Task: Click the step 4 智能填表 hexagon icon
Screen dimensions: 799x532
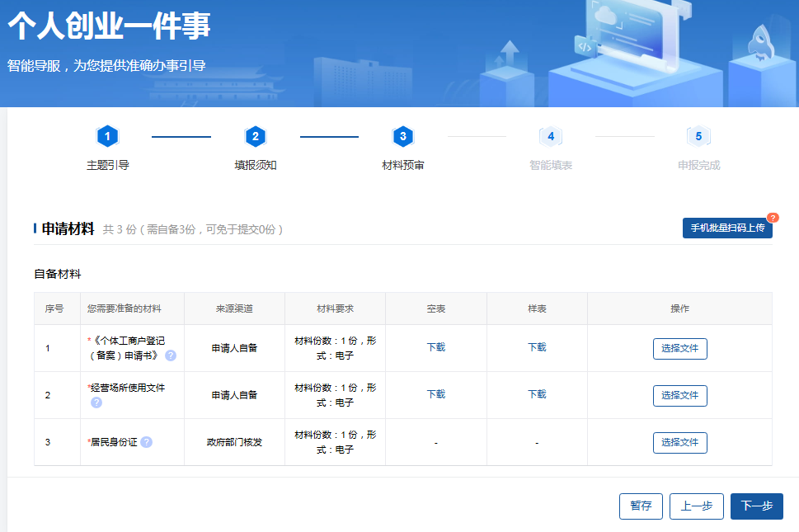Action: tap(550, 137)
